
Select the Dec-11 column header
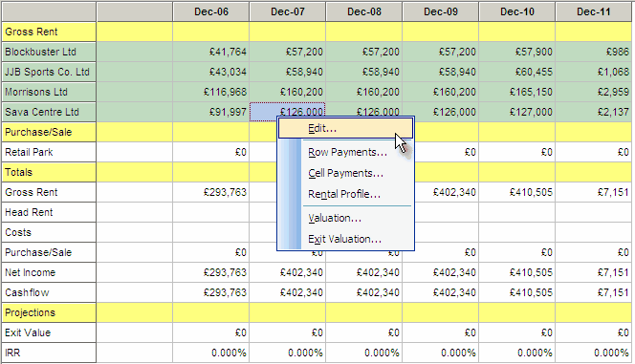pos(594,11)
